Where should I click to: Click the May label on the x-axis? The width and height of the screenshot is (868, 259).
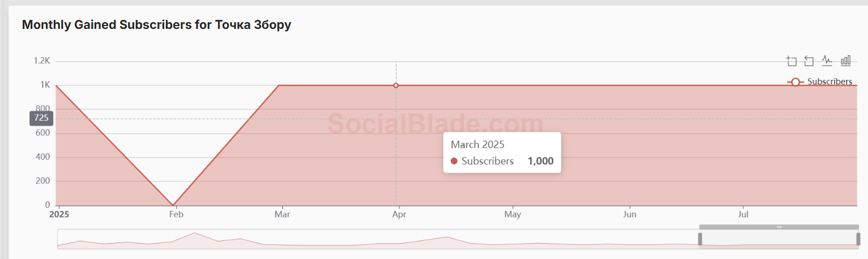point(512,215)
